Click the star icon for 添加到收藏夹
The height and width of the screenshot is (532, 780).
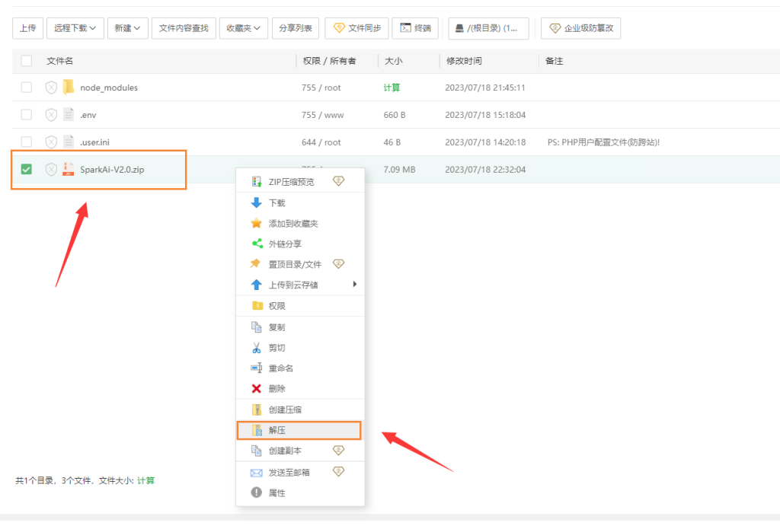[257, 224]
